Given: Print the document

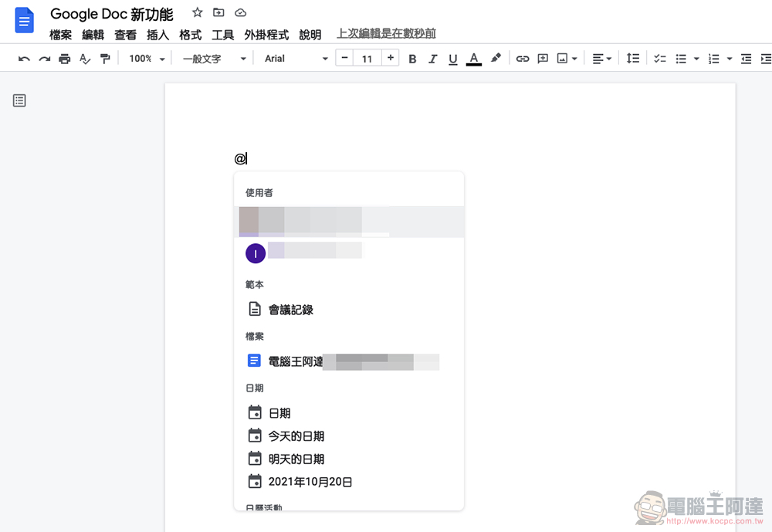Looking at the screenshot, I should 65,59.
